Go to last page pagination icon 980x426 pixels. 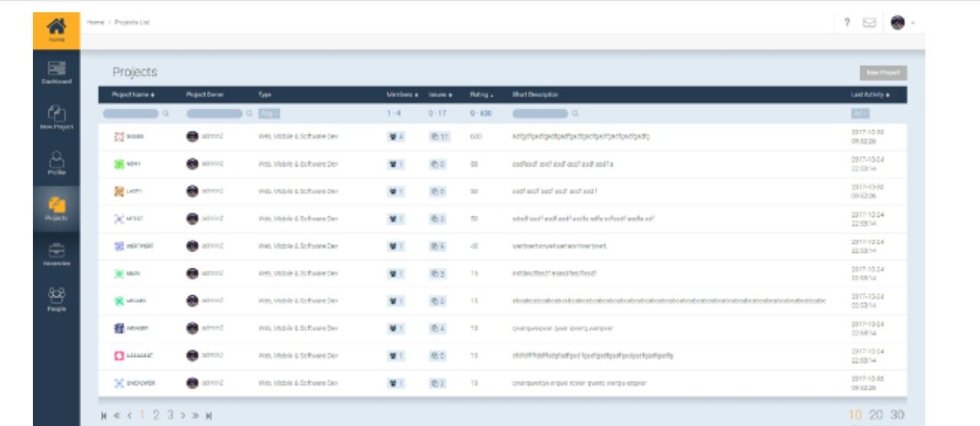tap(209, 415)
